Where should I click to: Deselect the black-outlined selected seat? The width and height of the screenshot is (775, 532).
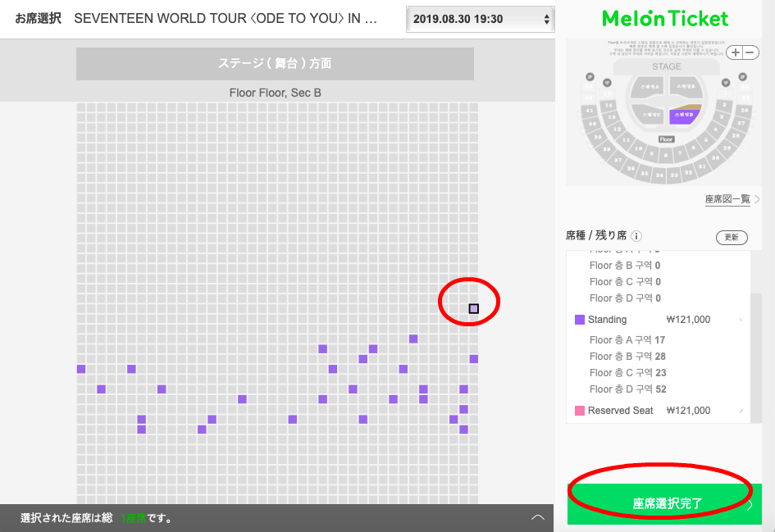click(x=473, y=308)
